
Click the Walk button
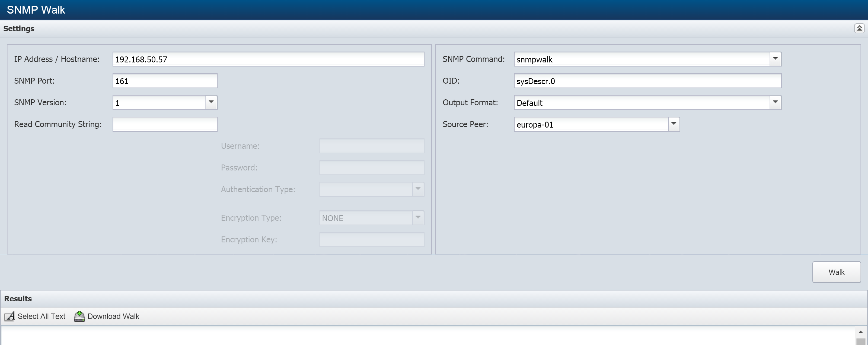[836, 272]
